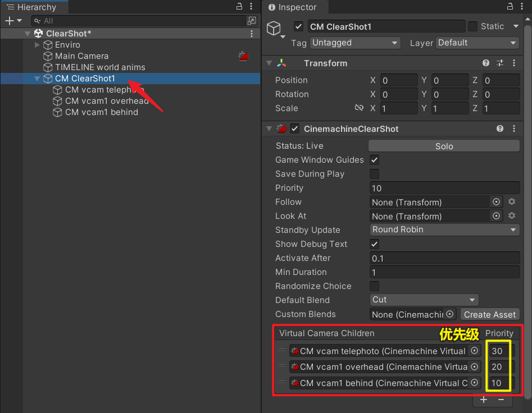532x413 pixels.
Task: Collapse the Transform component
Action: [270, 63]
